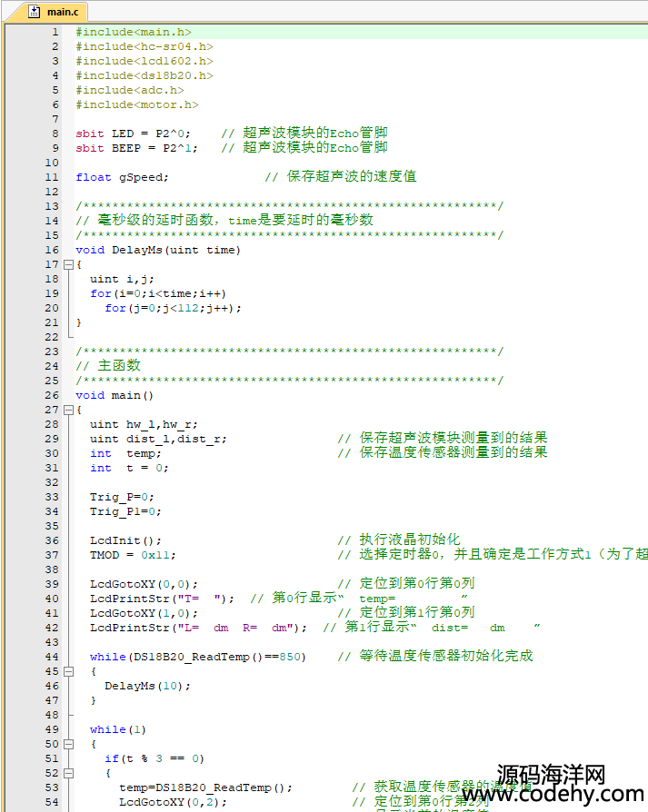Click '#include<adc.h>' on line 5
This screenshot has height=812, width=648.
click(x=130, y=90)
